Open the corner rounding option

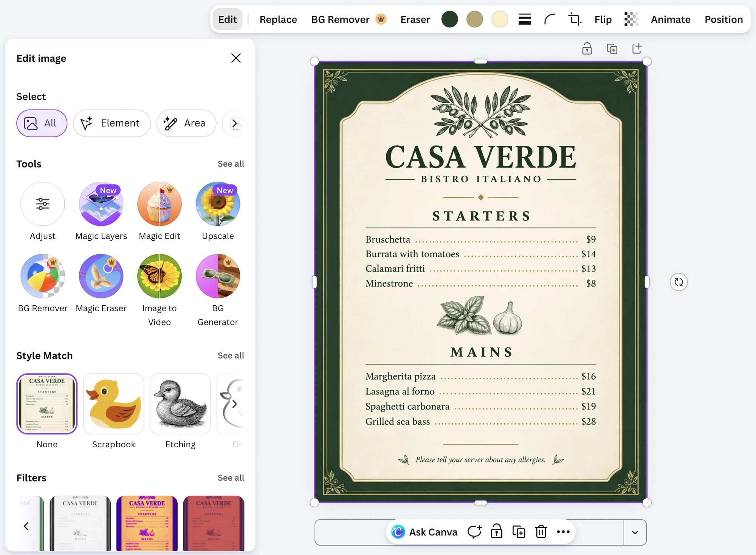550,19
